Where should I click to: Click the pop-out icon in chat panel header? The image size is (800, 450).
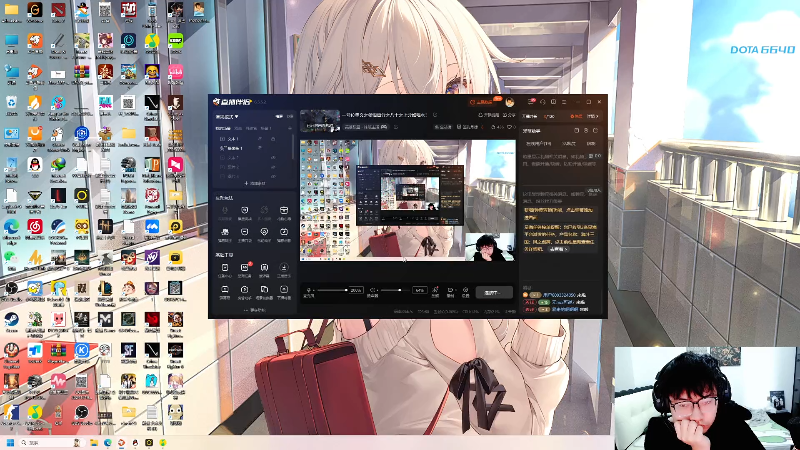click(577, 131)
